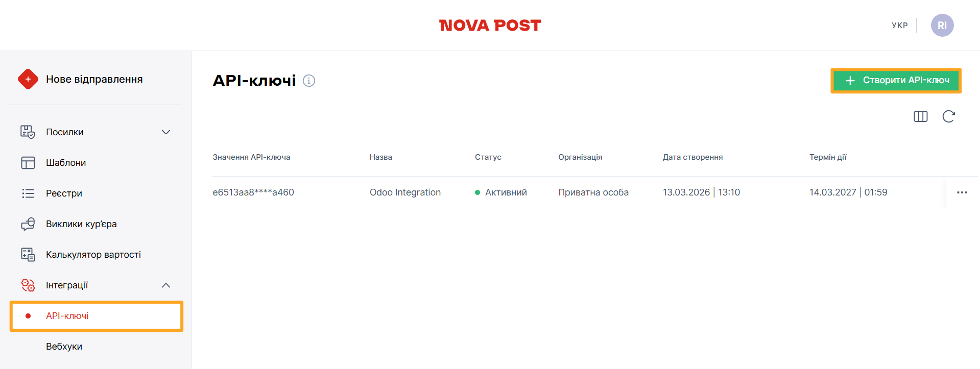Go to Реєстри section
This screenshot has height=369, width=980.
[x=64, y=193]
